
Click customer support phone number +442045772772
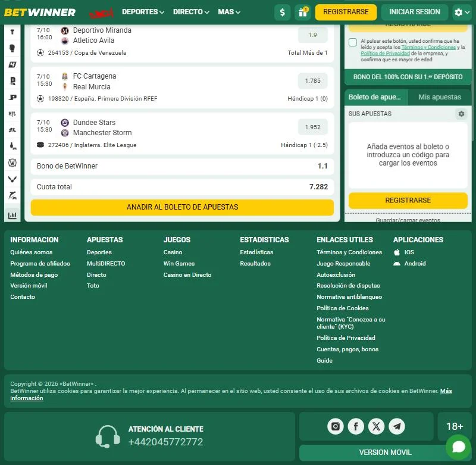coord(165,442)
